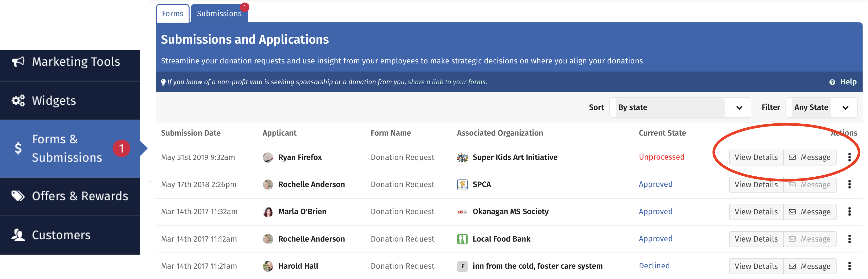Click the Local Food Bank fork icon

[462, 239]
